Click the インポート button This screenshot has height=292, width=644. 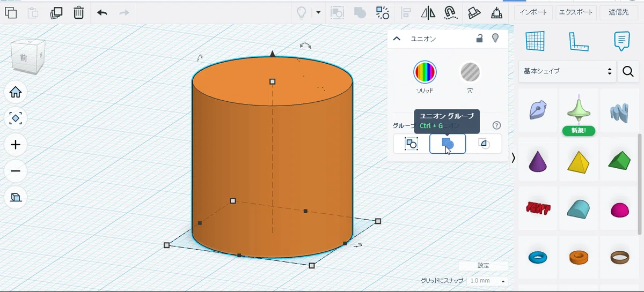tap(534, 12)
